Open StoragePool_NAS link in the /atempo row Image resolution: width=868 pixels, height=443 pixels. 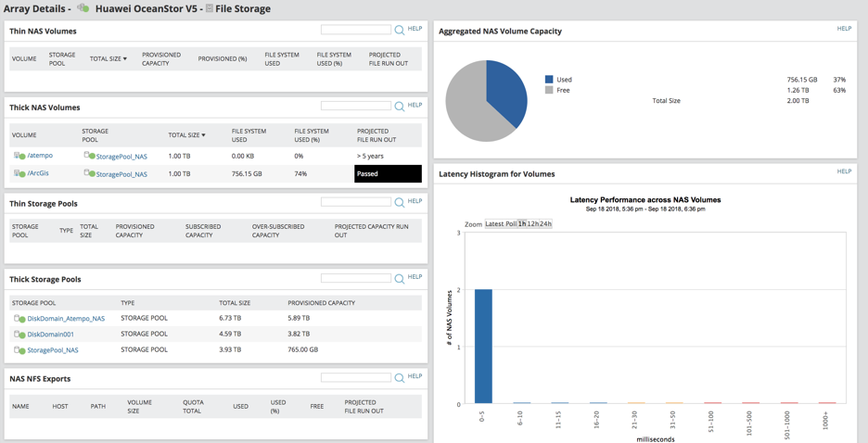point(121,157)
